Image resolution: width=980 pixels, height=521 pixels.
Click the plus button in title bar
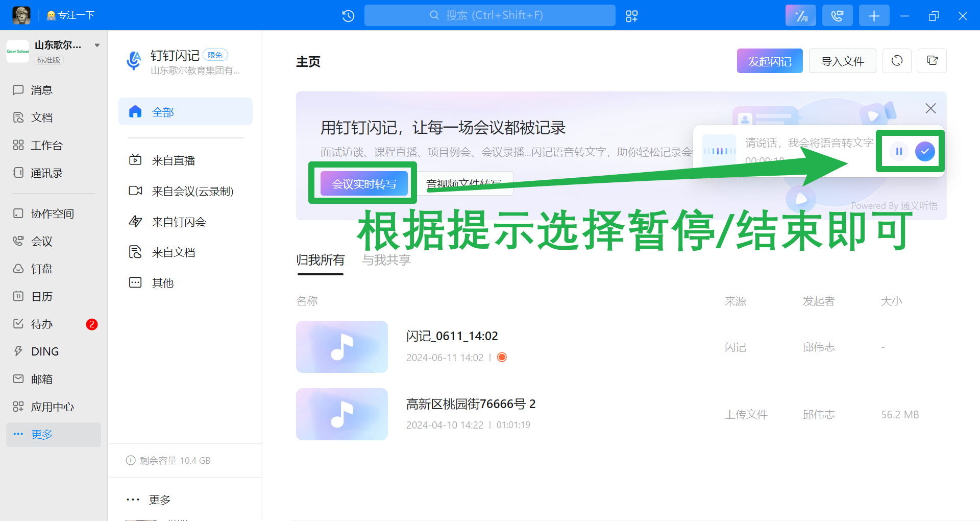point(874,16)
